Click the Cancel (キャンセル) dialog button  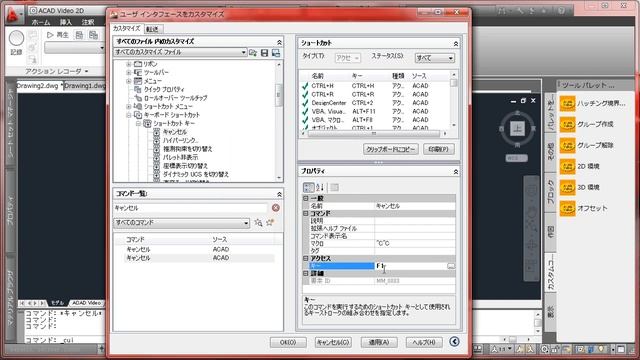pos(333,342)
